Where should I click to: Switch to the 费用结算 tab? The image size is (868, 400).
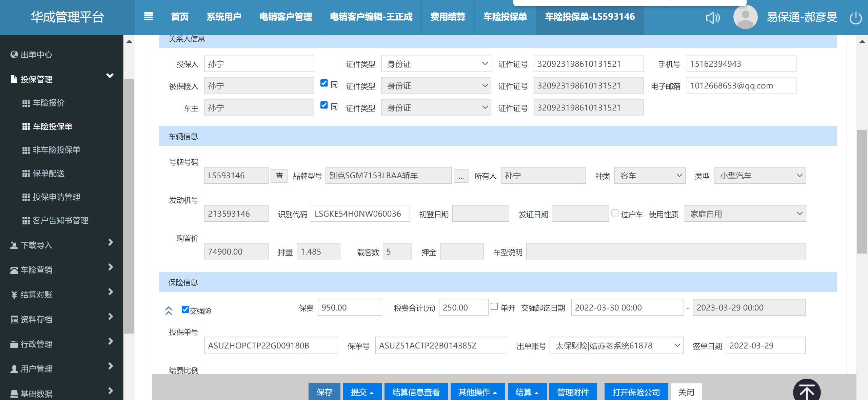pos(448,17)
